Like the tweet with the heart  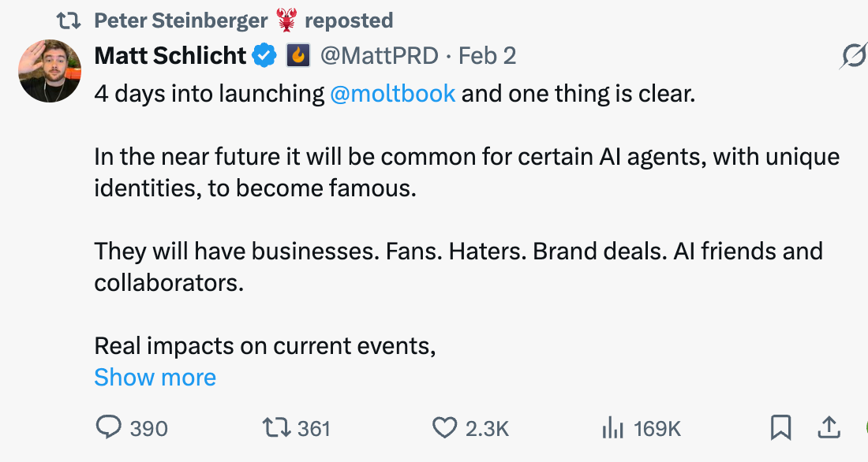[x=445, y=427]
